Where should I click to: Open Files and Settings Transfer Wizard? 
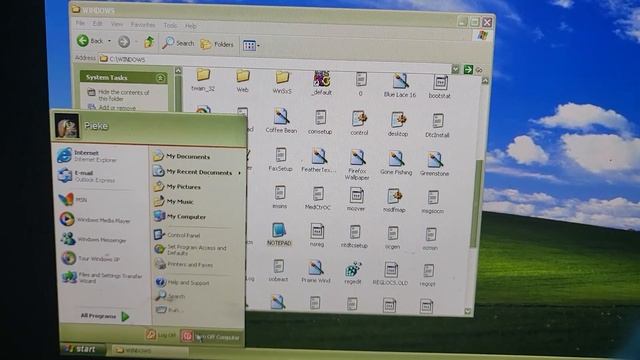pos(102,277)
